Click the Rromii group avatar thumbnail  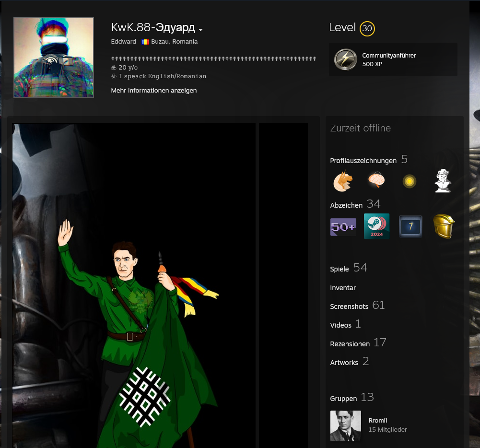click(346, 425)
